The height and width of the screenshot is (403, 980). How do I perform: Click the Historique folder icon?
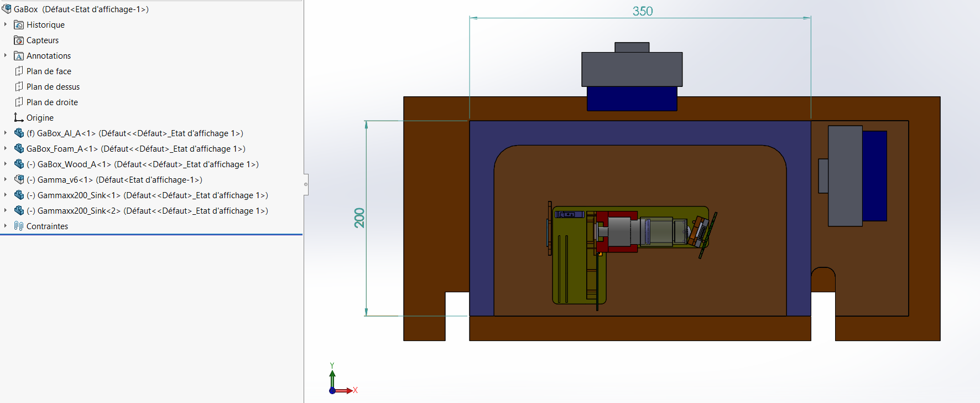point(19,25)
